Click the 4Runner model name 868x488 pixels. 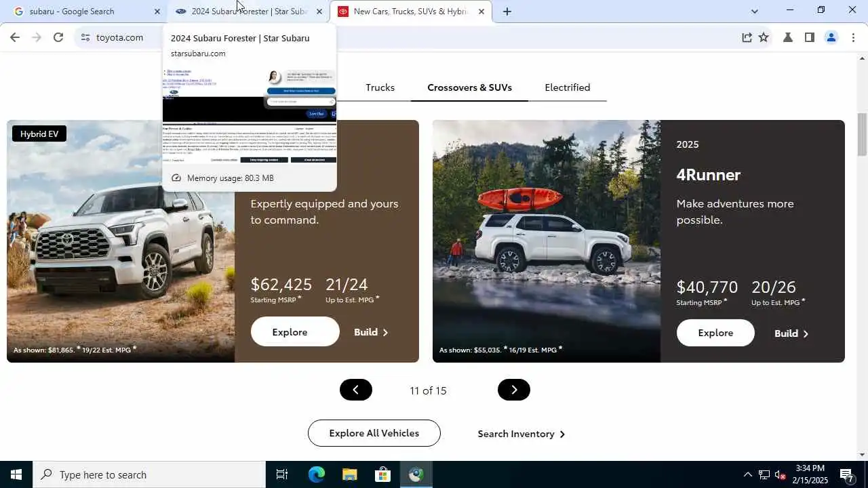pyautogui.click(x=708, y=174)
